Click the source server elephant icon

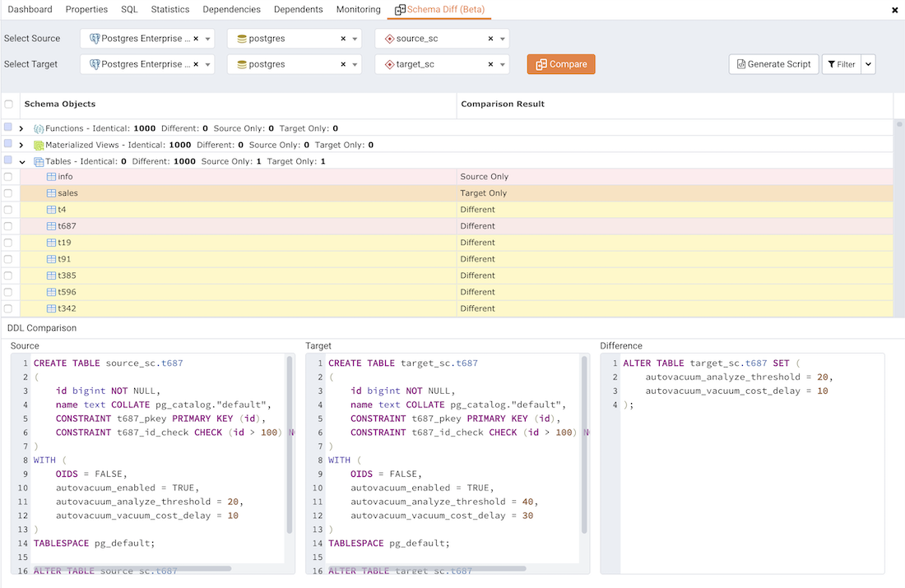[x=95, y=39]
